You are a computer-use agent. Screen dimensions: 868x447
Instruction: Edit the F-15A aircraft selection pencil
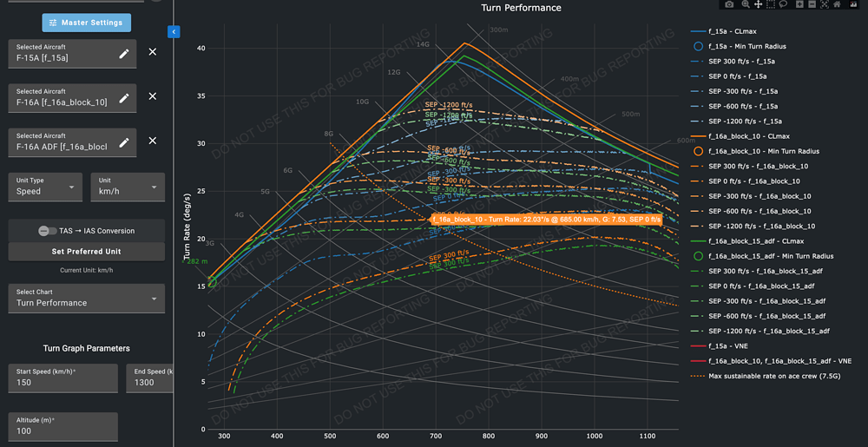pyautogui.click(x=124, y=53)
